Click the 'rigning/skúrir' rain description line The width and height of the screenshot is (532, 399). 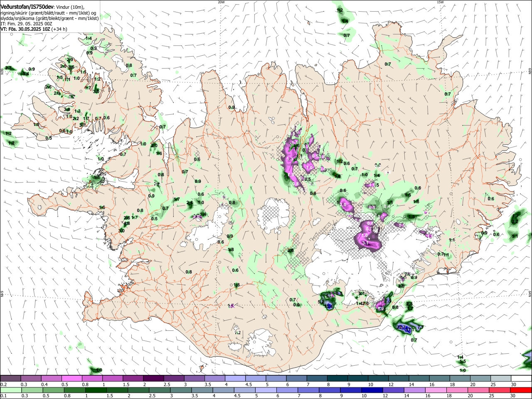(48, 13)
